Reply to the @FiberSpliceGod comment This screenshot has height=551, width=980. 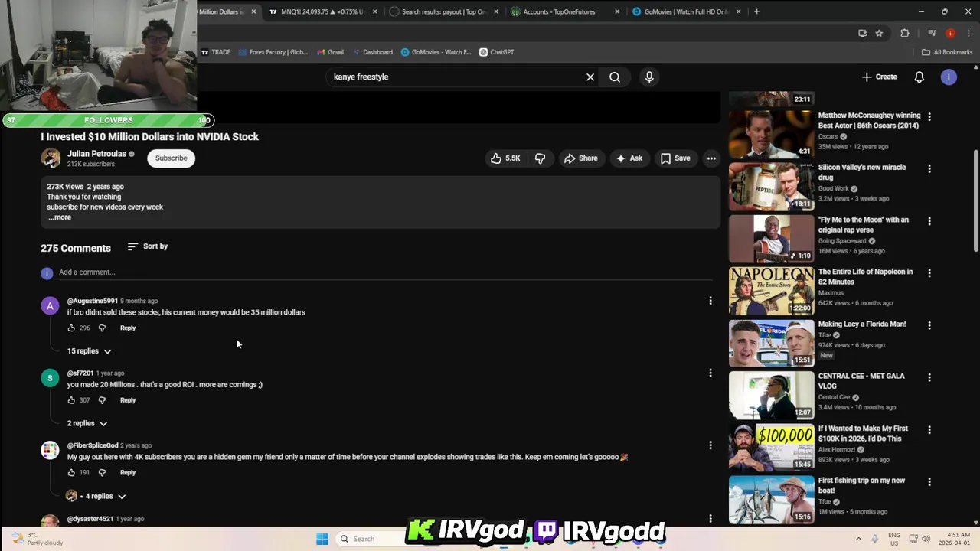coord(128,473)
